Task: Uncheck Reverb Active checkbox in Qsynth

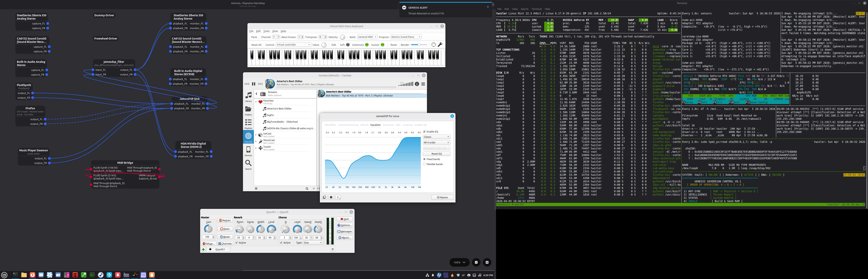Action: click(237, 243)
